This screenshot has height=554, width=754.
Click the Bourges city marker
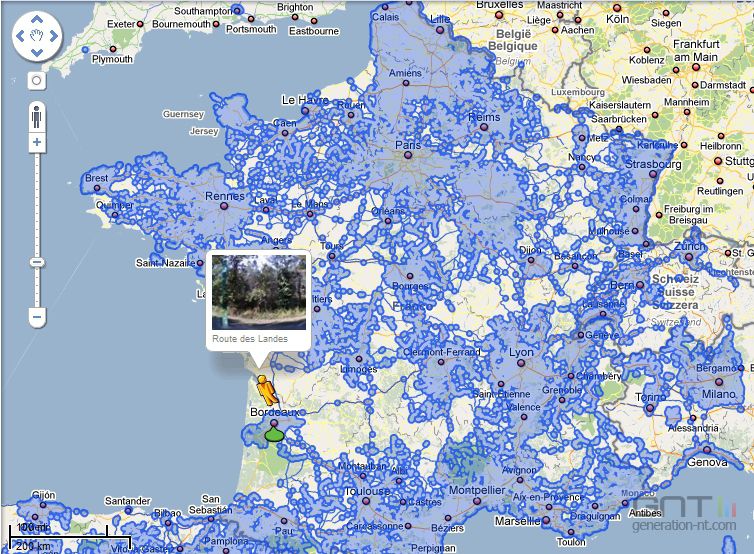[x=410, y=276]
